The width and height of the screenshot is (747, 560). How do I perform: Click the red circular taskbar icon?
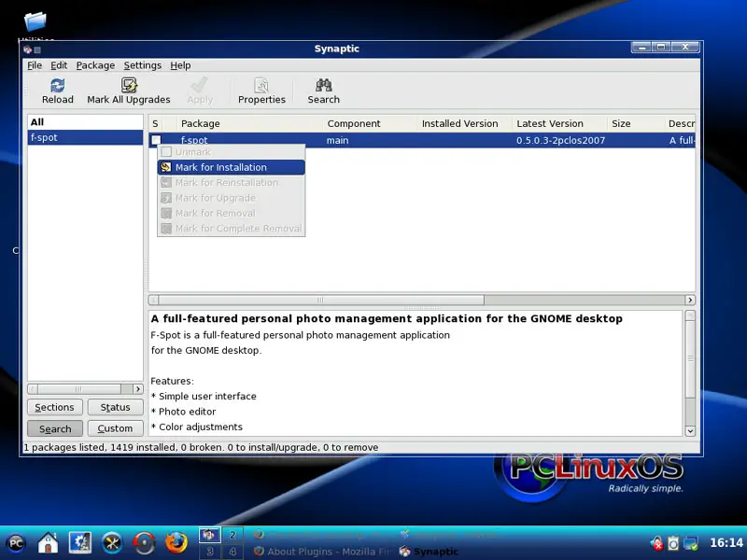[x=144, y=543]
